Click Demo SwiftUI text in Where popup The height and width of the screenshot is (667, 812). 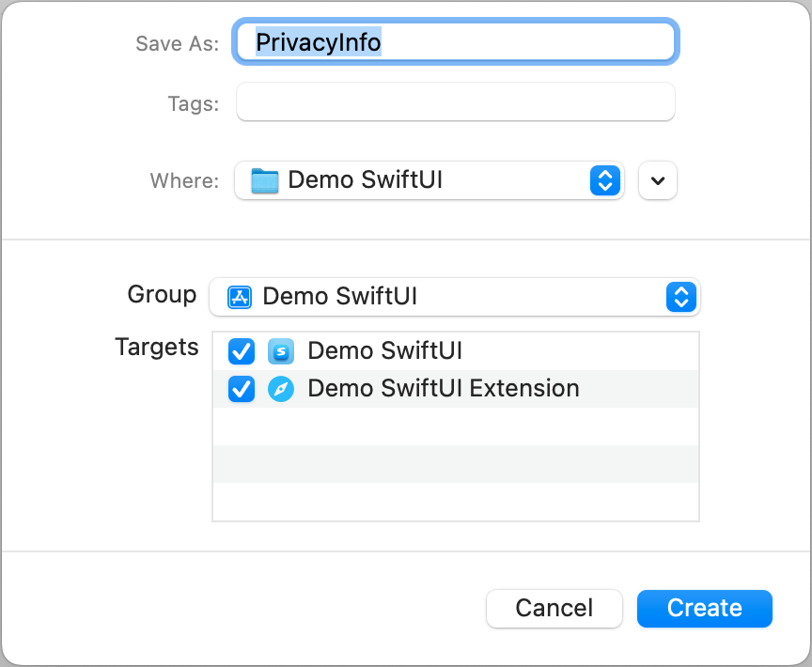365,180
